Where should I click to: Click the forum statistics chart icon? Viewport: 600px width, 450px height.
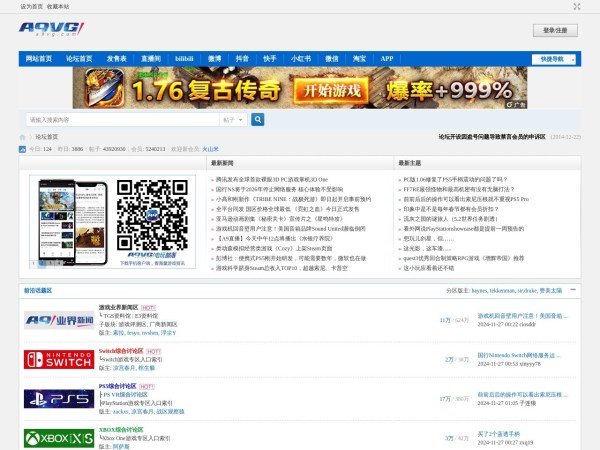pyautogui.click(x=22, y=149)
